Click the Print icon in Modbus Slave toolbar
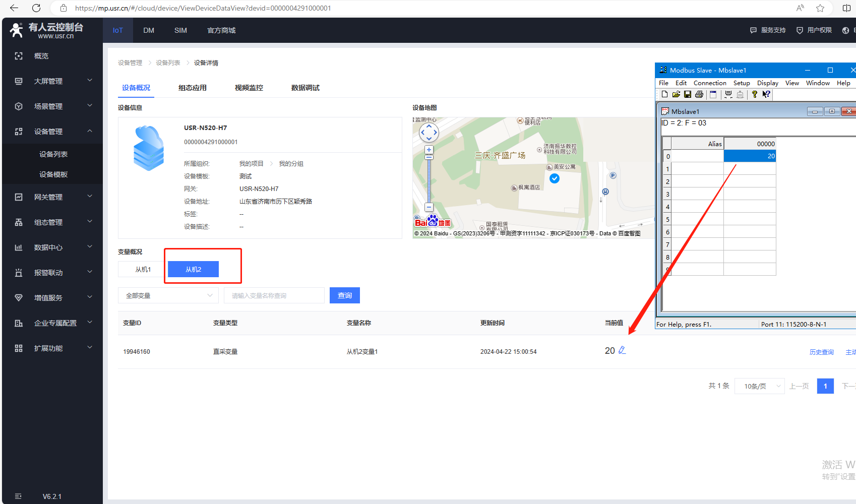 coord(699,94)
